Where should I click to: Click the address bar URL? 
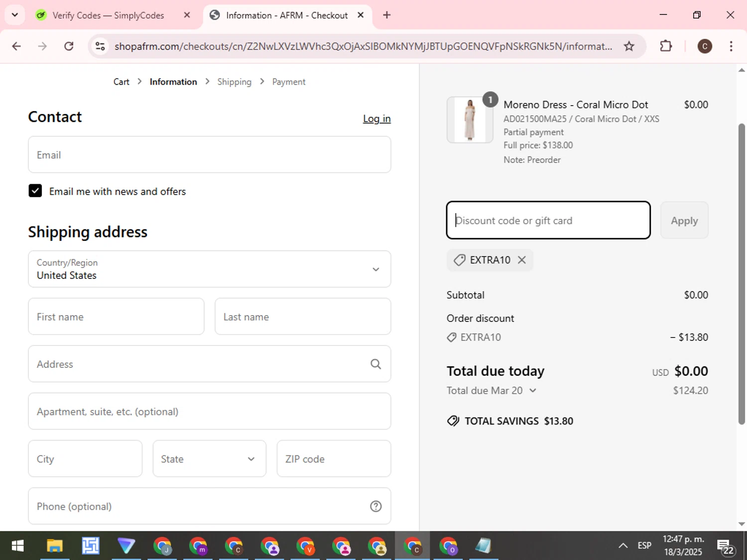pos(364,46)
